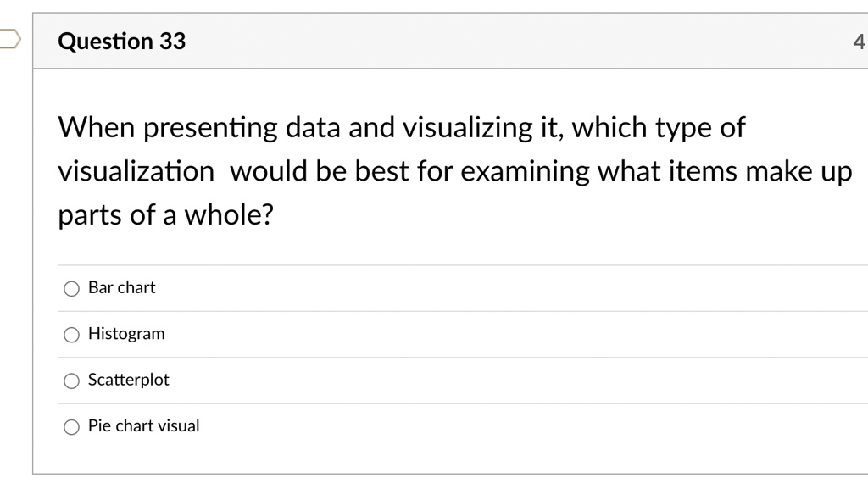This screenshot has height=500, width=868.
Task: Click the Scatterplot answer label
Action: [129, 380]
